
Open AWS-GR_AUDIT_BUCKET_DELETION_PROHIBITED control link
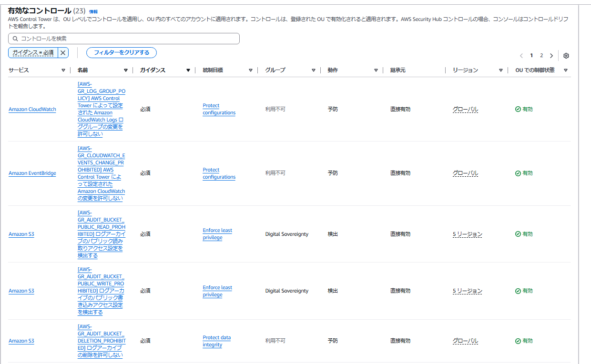point(102,341)
